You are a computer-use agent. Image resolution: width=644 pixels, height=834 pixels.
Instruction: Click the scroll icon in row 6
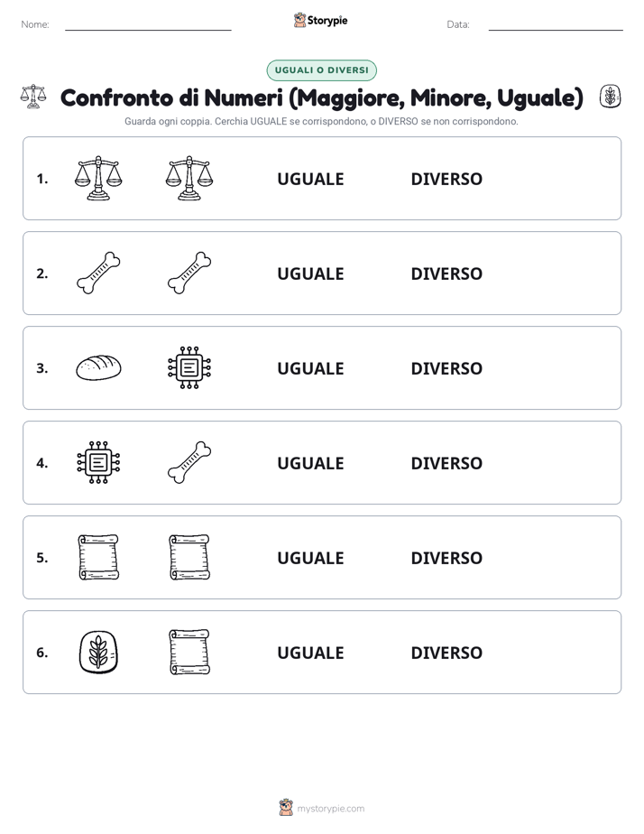pyautogui.click(x=189, y=652)
